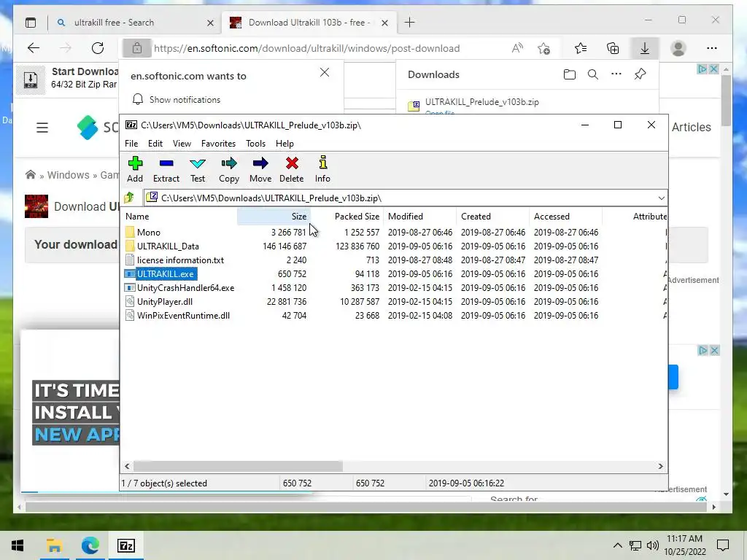Open Microsoft Edge from the taskbar
This screenshot has height=560, width=747.
coord(90,545)
